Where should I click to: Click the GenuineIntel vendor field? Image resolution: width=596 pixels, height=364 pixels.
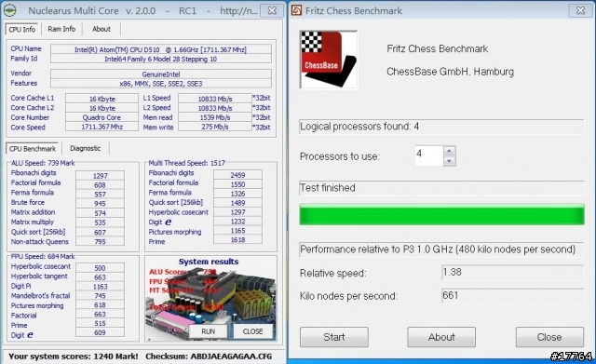tap(161, 74)
